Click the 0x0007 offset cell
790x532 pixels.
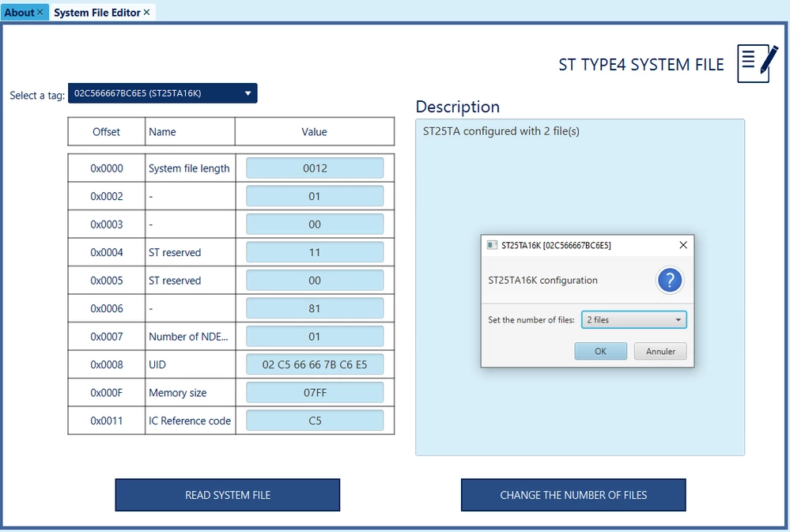pos(106,337)
